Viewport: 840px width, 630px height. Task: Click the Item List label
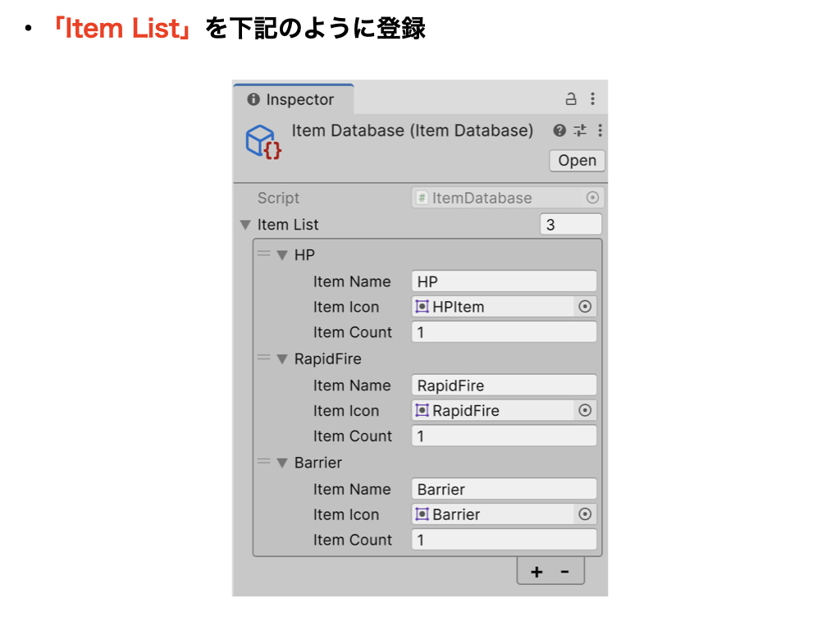tap(288, 225)
